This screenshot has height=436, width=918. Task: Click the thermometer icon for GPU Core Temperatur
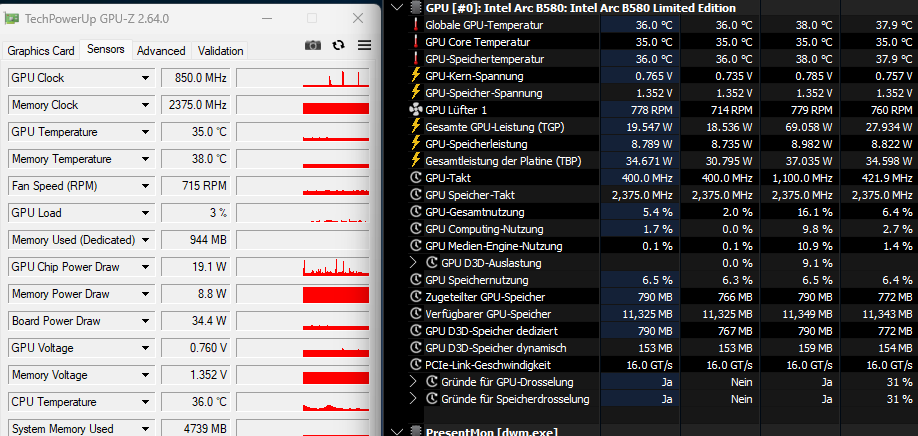tap(416, 42)
